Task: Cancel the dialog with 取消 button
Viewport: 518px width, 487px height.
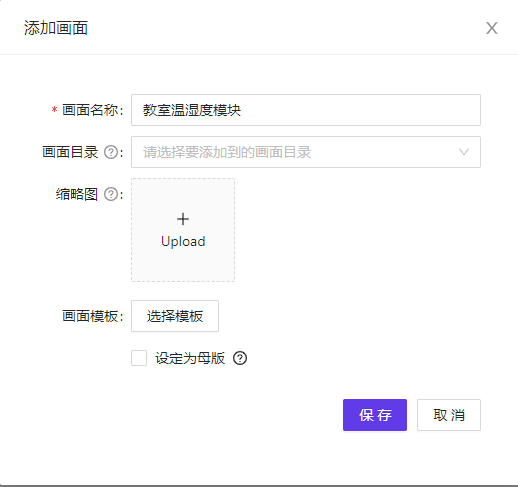Action: 449,415
